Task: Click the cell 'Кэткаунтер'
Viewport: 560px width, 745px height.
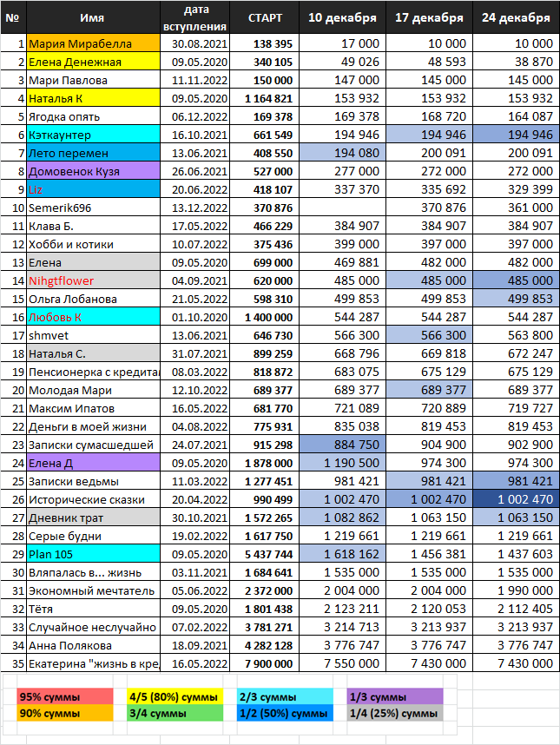Action: tap(93, 135)
